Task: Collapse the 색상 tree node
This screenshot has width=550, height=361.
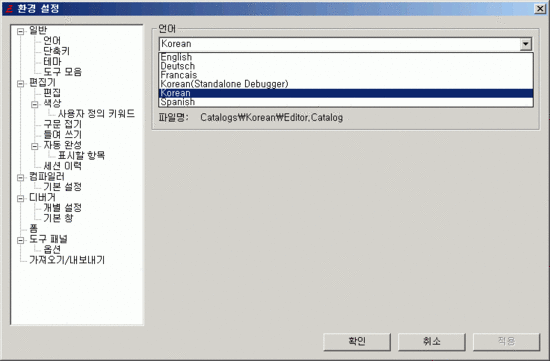Action: tap(35, 105)
